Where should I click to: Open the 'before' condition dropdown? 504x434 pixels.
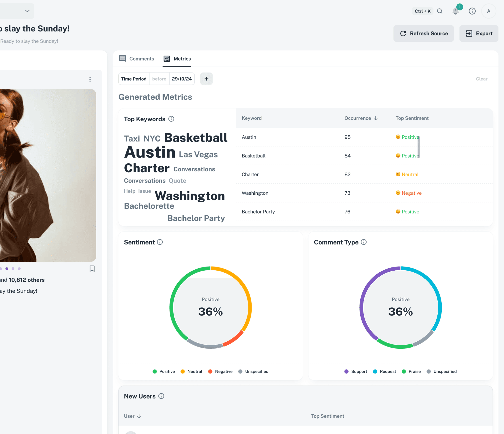pyautogui.click(x=159, y=79)
